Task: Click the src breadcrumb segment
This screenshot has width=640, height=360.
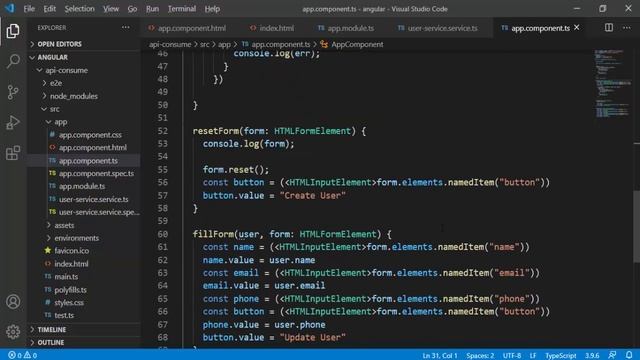Action: pos(204,44)
